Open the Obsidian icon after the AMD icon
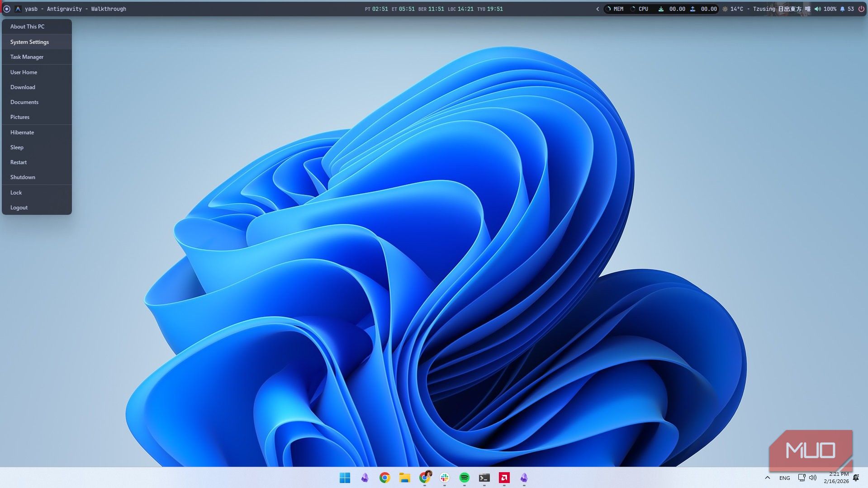 coord(524,478)
